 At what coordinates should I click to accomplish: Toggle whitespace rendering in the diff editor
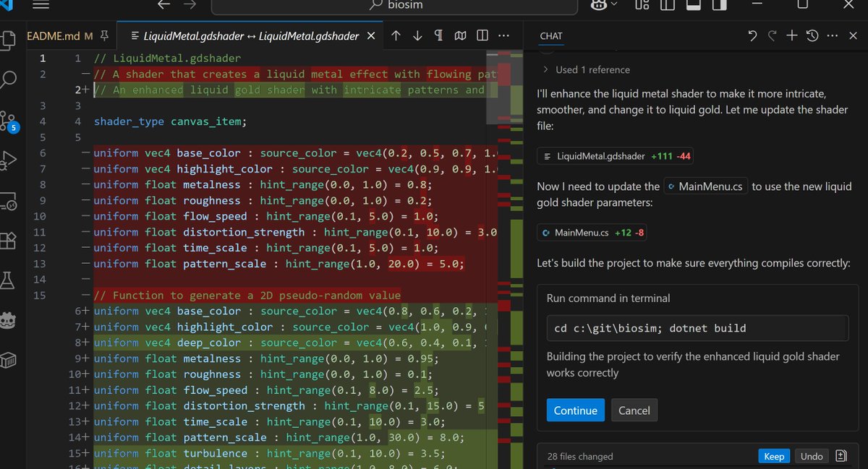[x=439, y=35]
